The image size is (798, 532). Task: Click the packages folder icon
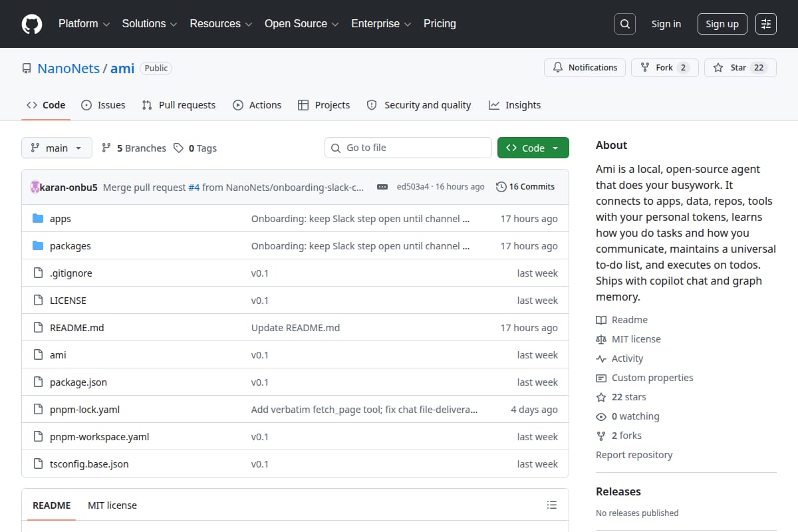(38, 246)
